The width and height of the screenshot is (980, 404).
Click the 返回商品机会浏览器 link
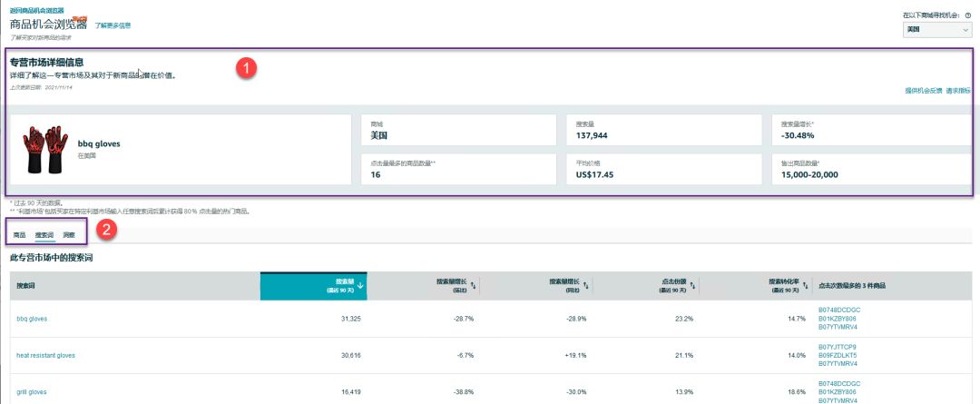click(x=36, y=10)
